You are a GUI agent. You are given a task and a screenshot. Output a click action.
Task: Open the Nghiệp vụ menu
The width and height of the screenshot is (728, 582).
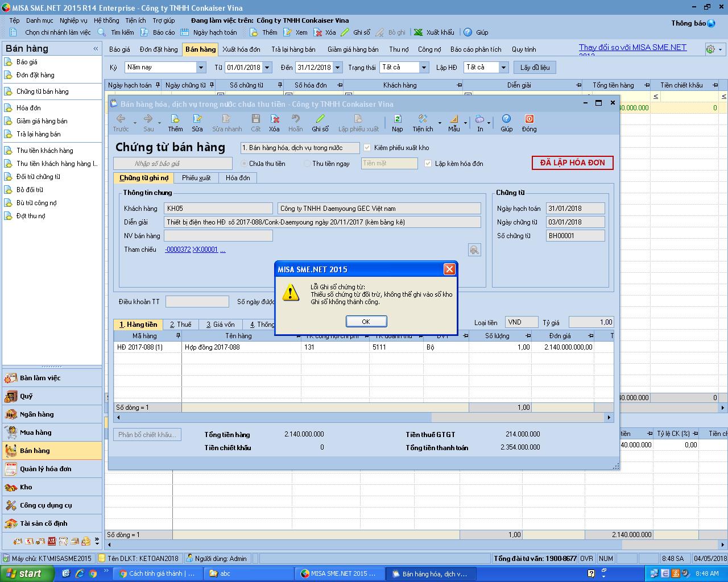click(73, 20)
